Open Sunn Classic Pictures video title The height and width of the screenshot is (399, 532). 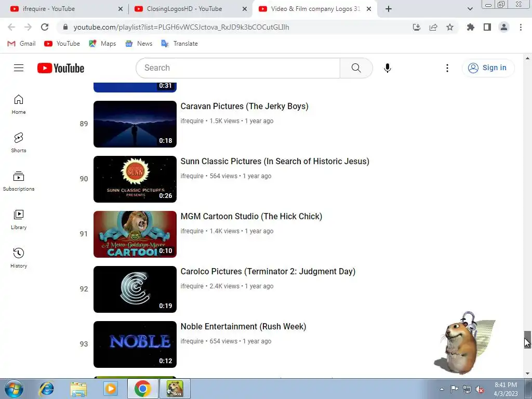pos(275,161)
